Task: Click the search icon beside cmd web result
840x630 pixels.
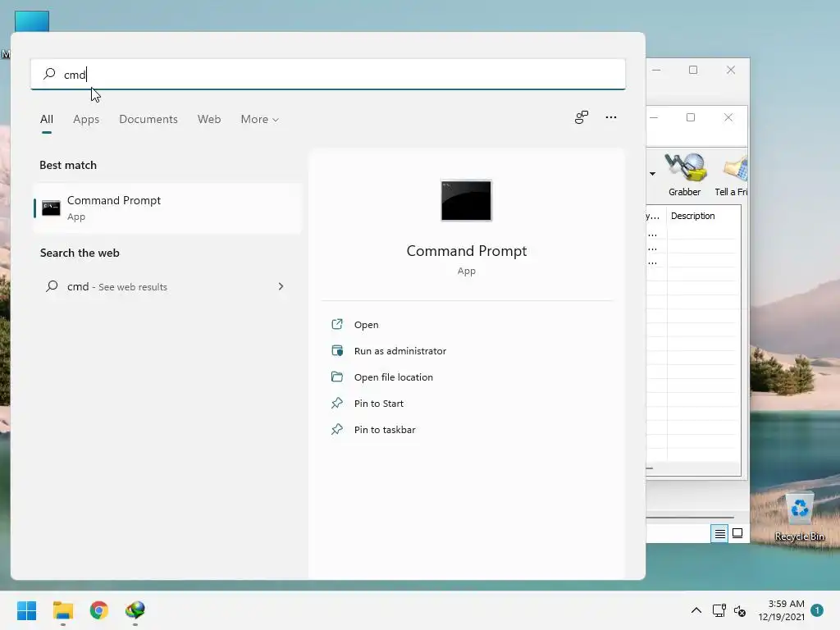Action: tap(52, 286)
